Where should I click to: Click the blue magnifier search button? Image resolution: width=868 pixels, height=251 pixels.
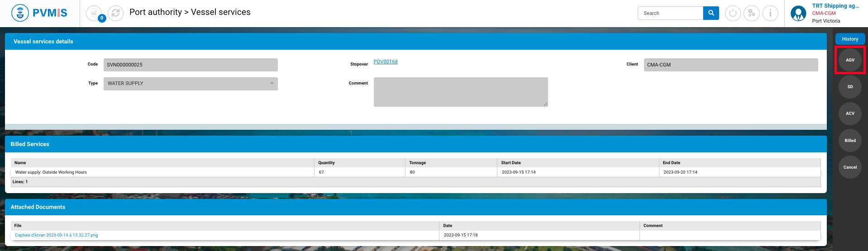(711, 13)
